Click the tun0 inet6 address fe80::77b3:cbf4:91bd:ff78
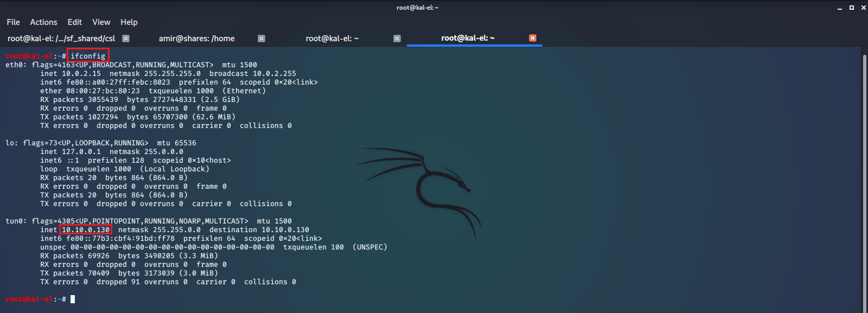The width and height of the screenshot is (868, 313). point(120,238)
